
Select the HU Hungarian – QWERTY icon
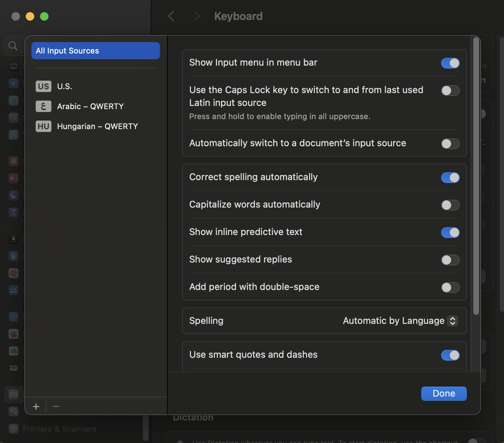44,126
